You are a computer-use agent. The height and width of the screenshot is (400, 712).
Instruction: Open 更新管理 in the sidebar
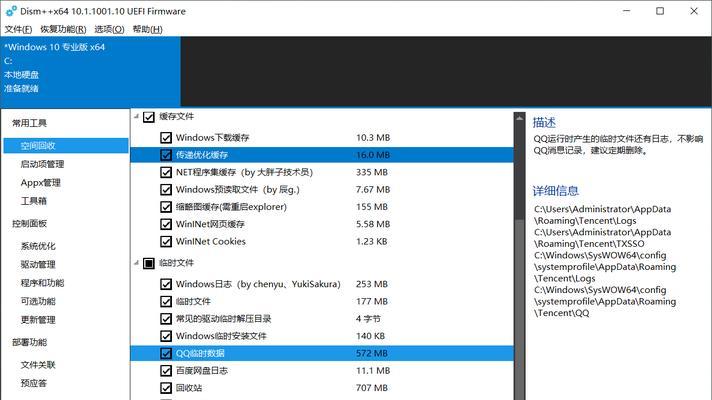[x=38, y=320]
